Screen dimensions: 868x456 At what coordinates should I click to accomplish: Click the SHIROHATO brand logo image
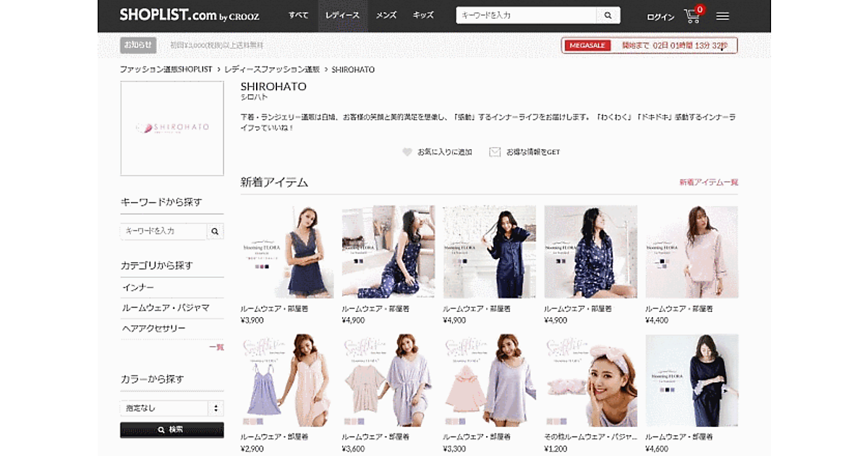[172, 128]
